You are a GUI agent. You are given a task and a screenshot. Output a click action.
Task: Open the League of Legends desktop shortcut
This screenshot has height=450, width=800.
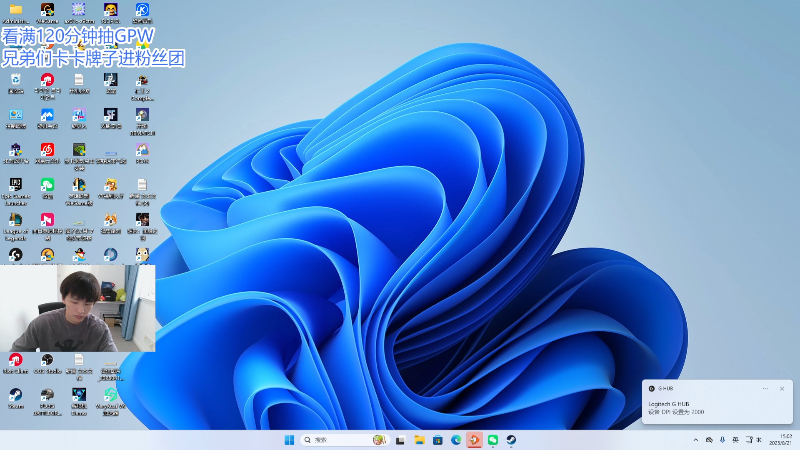pyautogui.click(x=16, y=227)
